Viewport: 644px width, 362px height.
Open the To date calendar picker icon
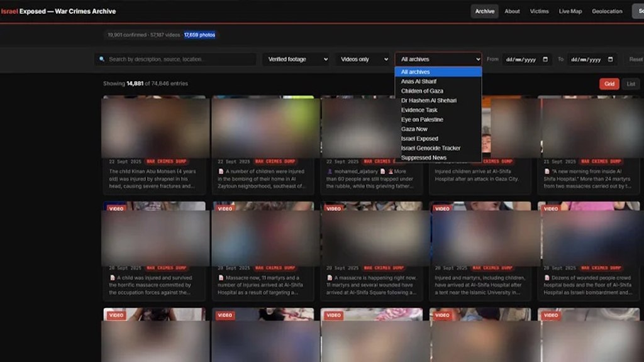point(610,59)
